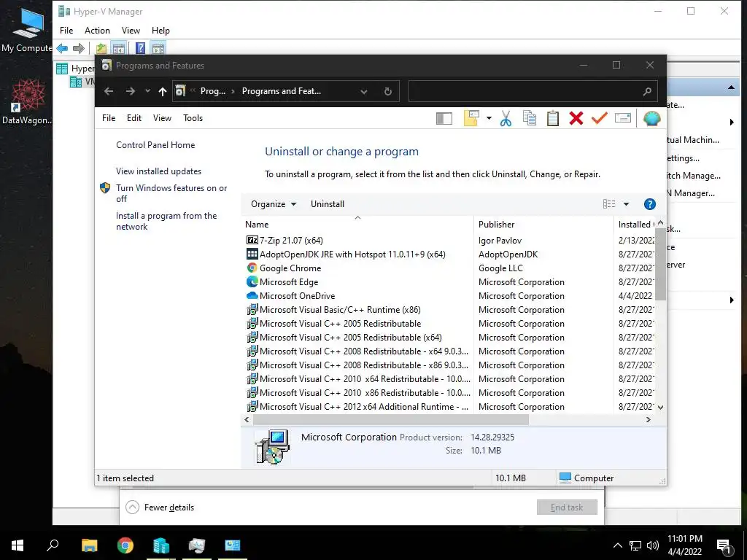Click the folder views icon in toolbar

471,118
